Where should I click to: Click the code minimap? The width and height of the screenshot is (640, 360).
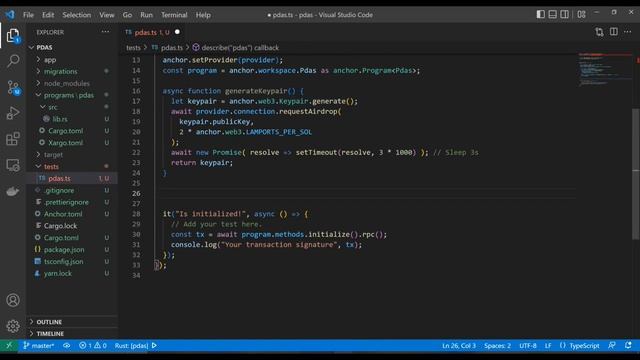point(604,69)
